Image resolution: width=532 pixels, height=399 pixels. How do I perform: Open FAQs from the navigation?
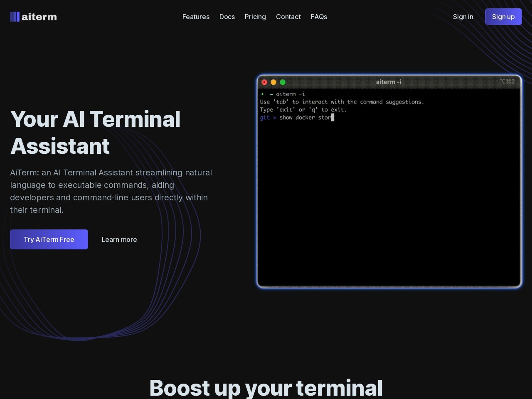[x=319, y=17]
